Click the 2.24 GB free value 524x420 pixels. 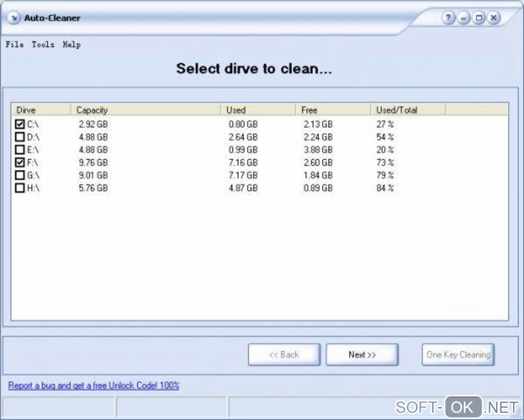318,137
